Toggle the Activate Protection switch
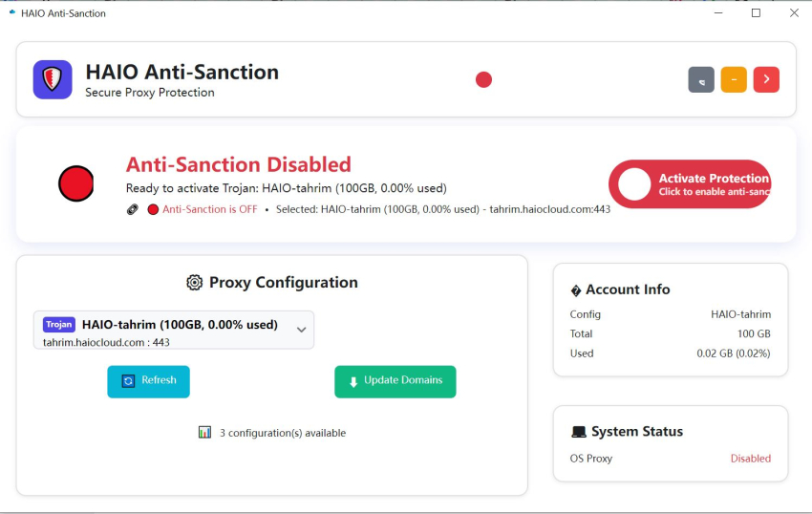 pyautogui.click(x=690, y=184)
